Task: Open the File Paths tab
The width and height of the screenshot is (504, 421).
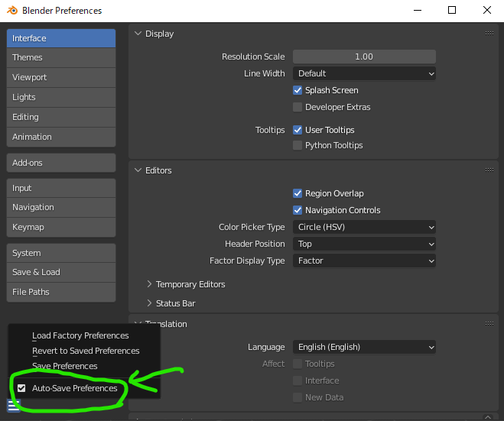Action: (x=61, y=292)
